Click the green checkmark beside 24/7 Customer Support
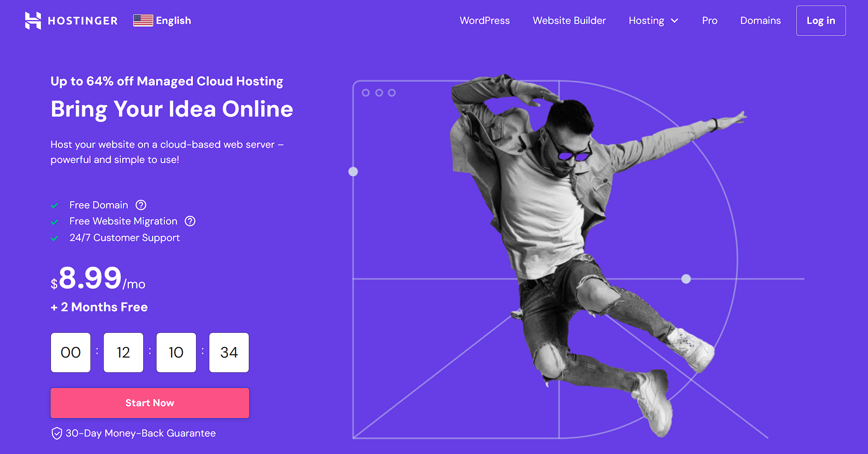Viewport: 868px width, 454px height. (55, 239)
